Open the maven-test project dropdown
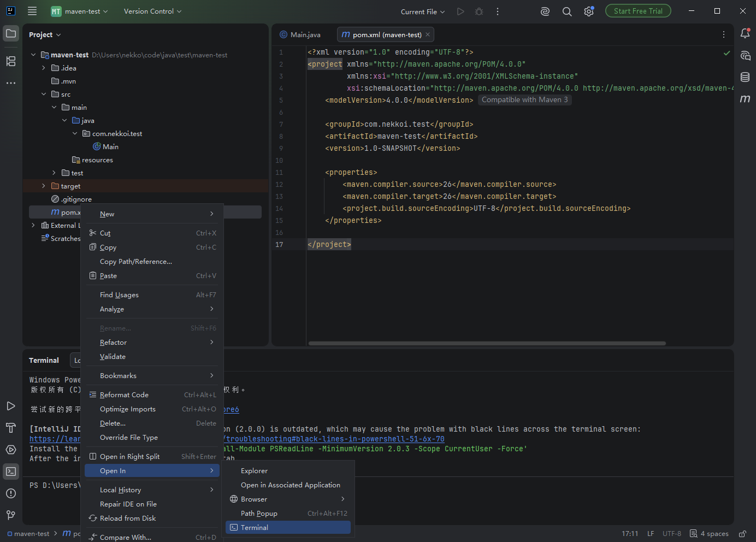Image resolution: width=756 pixels, height=542 pixels. 80,11
